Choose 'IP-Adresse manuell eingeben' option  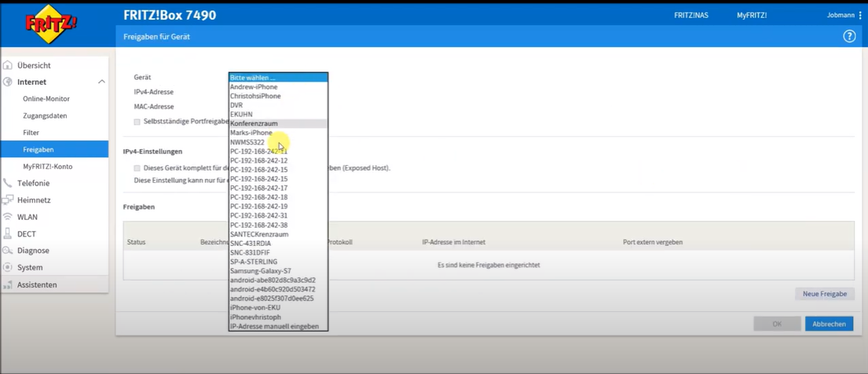[274, 326]
